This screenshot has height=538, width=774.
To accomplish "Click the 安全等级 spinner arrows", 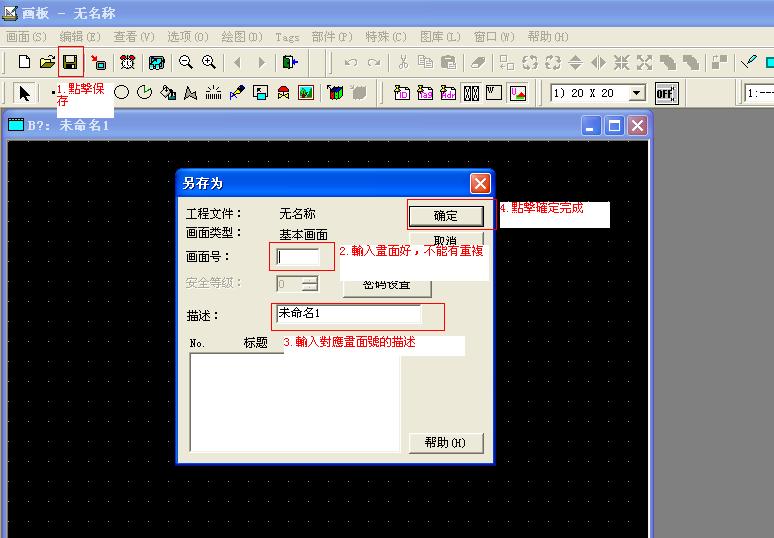I will (310, 284).
